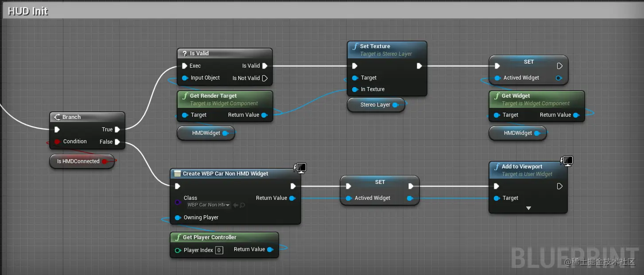This screenshot has height=275, width=644.
Task: Click Get Render Target's Return Value pin
Action: click(x=264, y=115)
